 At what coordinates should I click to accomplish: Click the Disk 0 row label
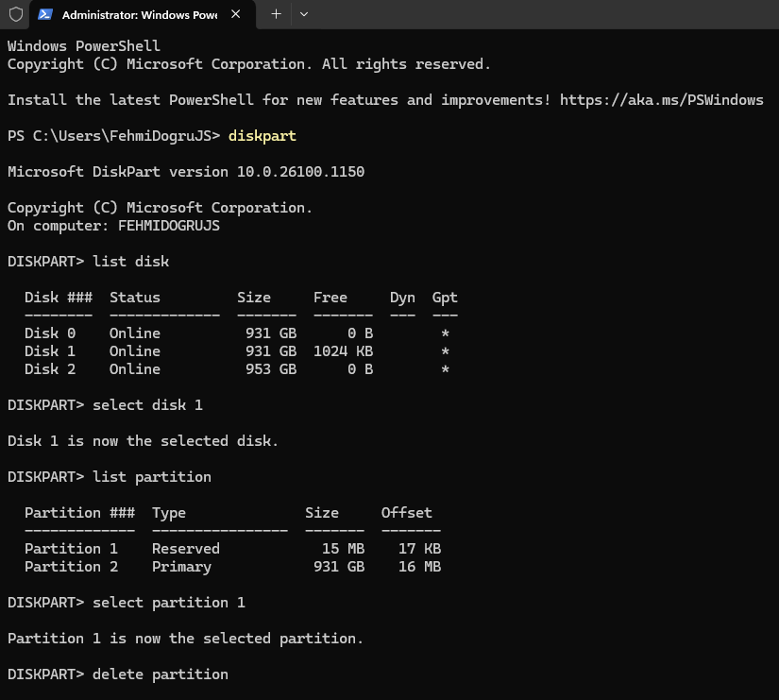click(x=50, y=333)
